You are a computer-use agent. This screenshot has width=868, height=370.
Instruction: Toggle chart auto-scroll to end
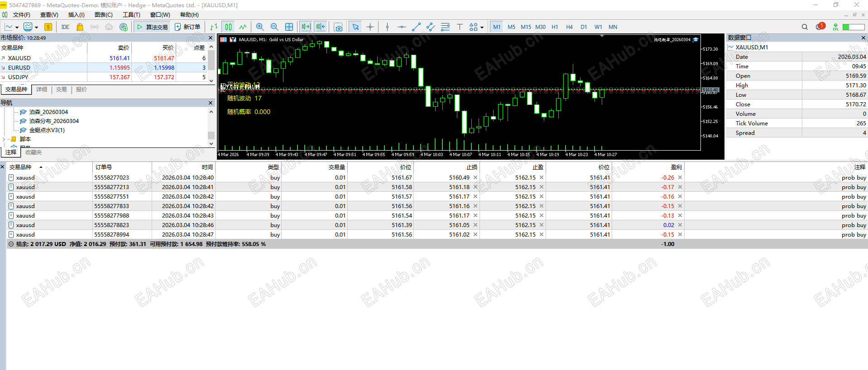[306, 27]
